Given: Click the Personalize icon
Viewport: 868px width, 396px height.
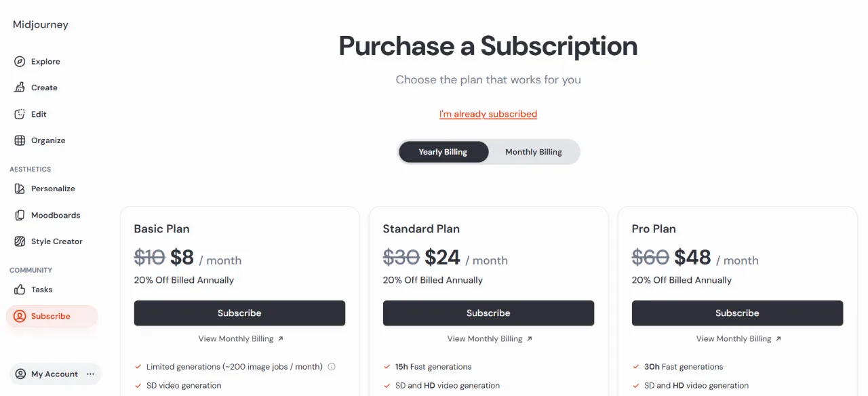Looking at the screenshot, I should [20, 189].
